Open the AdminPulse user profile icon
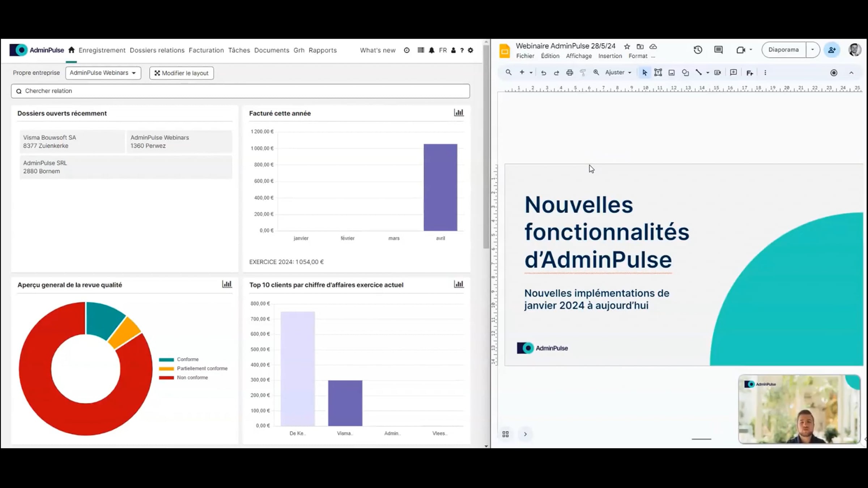The width and height of the screenshot is (868, 488). pos(453,50)
